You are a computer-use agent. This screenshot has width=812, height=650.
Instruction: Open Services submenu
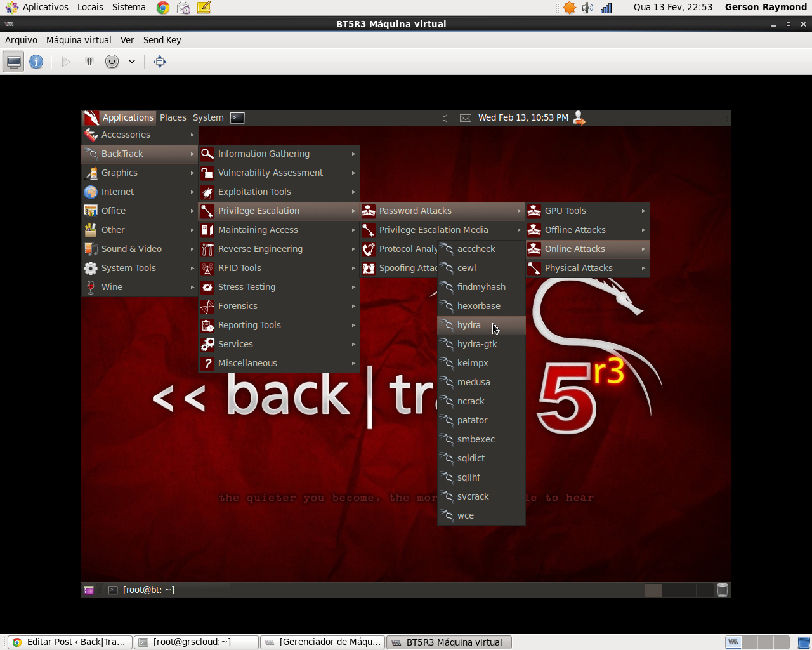[279, 344]
